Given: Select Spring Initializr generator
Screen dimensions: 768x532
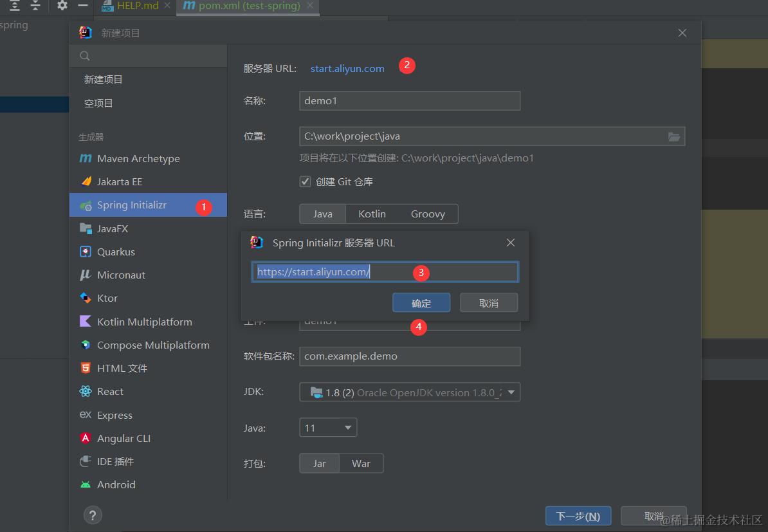Looking at the screenshot, I should tap(148, 205).
